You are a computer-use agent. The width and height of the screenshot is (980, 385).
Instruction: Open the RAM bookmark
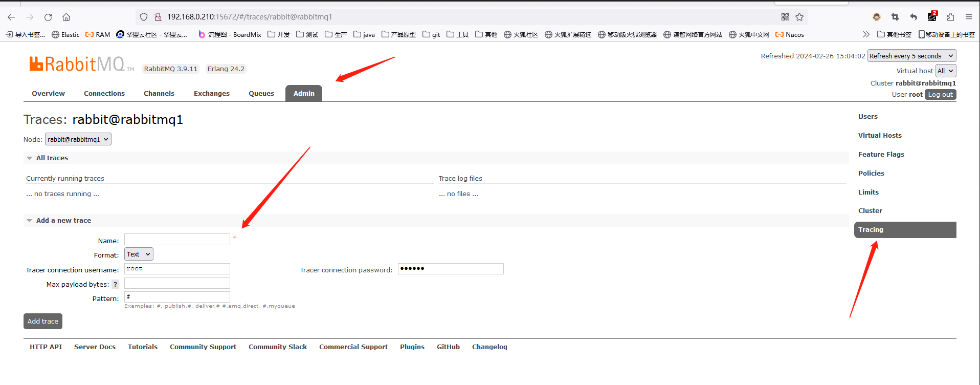(98, 34)
